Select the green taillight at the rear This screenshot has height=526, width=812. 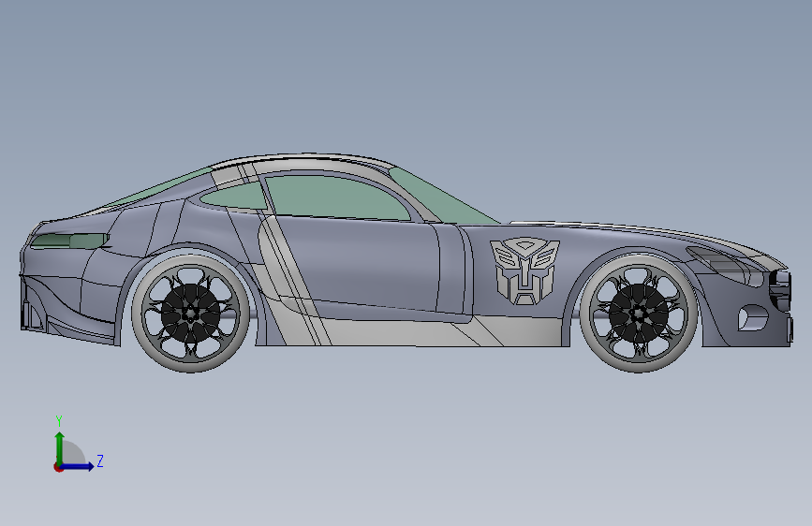click(x=70, y=241)
